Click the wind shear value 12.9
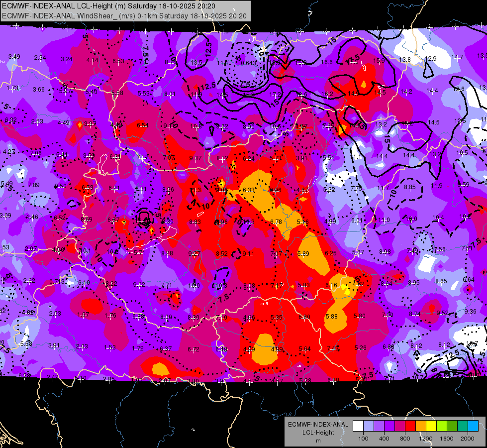Image resolution: width=487 pixels, height=448 pixels. click(430, 58)
